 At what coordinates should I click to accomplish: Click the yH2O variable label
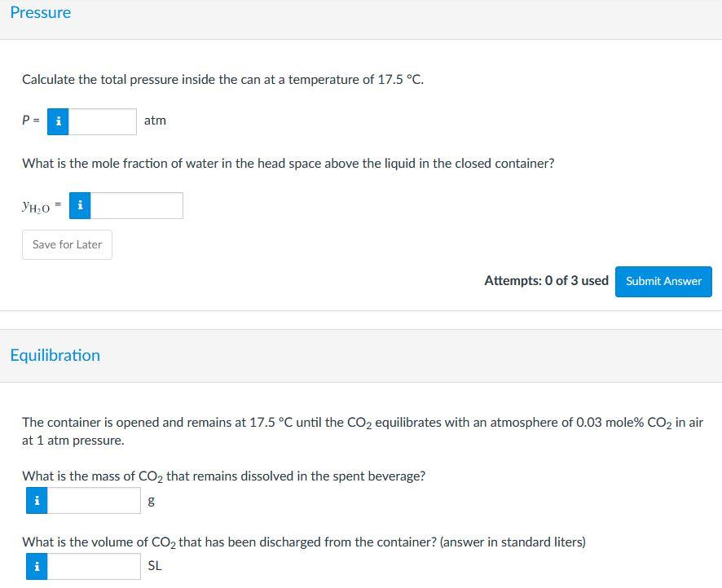[x=36, y=208]
